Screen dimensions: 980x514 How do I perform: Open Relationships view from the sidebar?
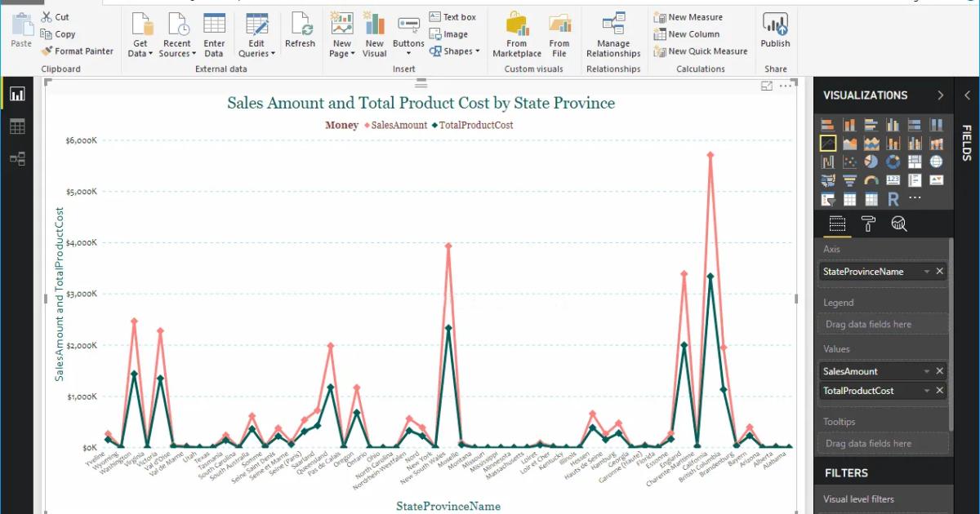coord(18,159)
